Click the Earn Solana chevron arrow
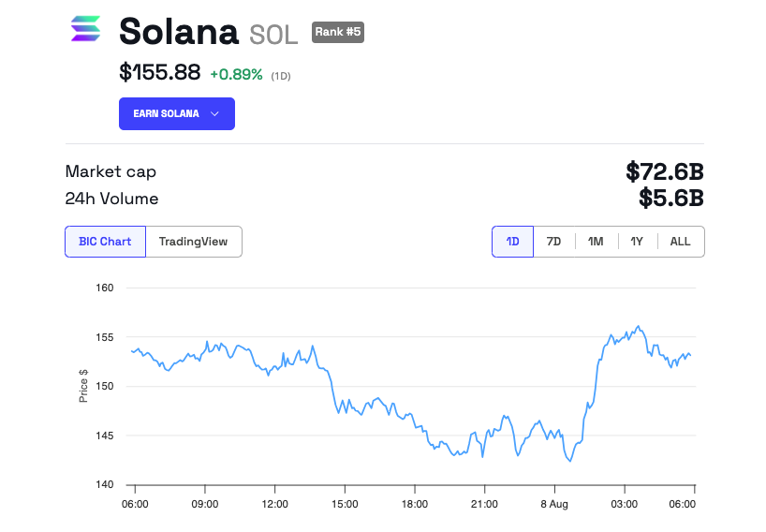Screen dimensions: 766x532 tap(215, 113)
